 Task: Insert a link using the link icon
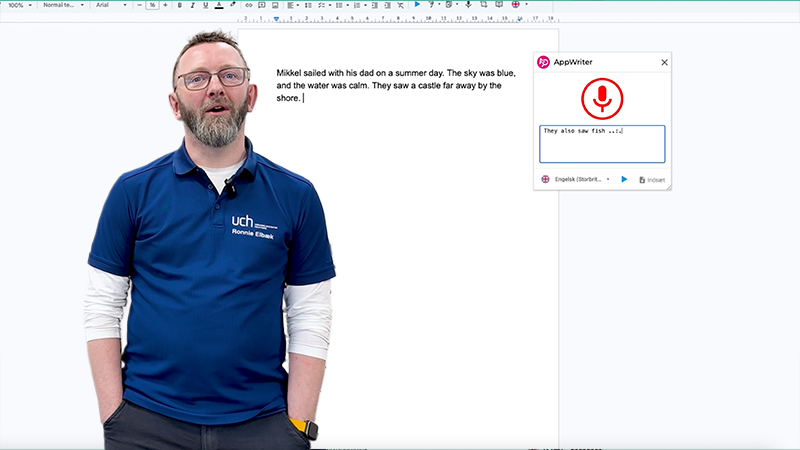(x=249, y=5)
